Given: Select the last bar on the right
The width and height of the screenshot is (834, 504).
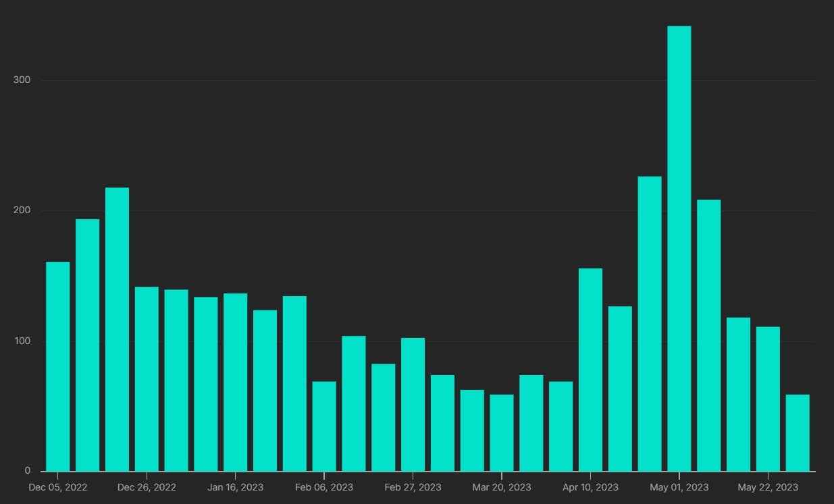Looking at the screenshot, I should [798, 432].
